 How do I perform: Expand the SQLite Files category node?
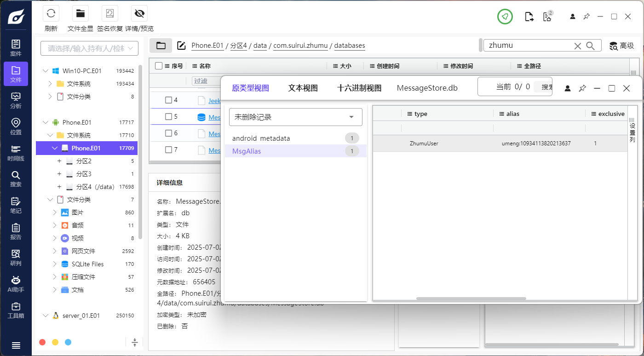(54, 264)
